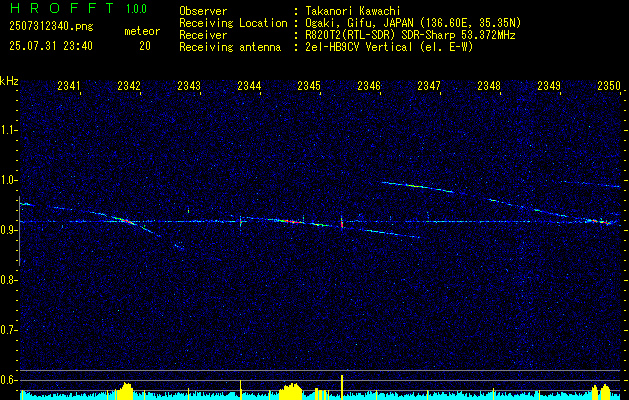Click the 2342 time axis marker

(x=129, y=85)
